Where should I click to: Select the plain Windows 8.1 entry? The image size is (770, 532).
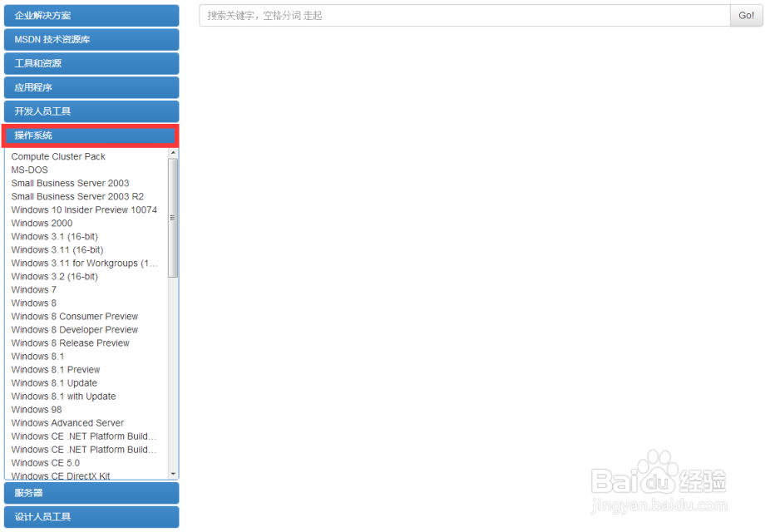(x=37, y=357)
